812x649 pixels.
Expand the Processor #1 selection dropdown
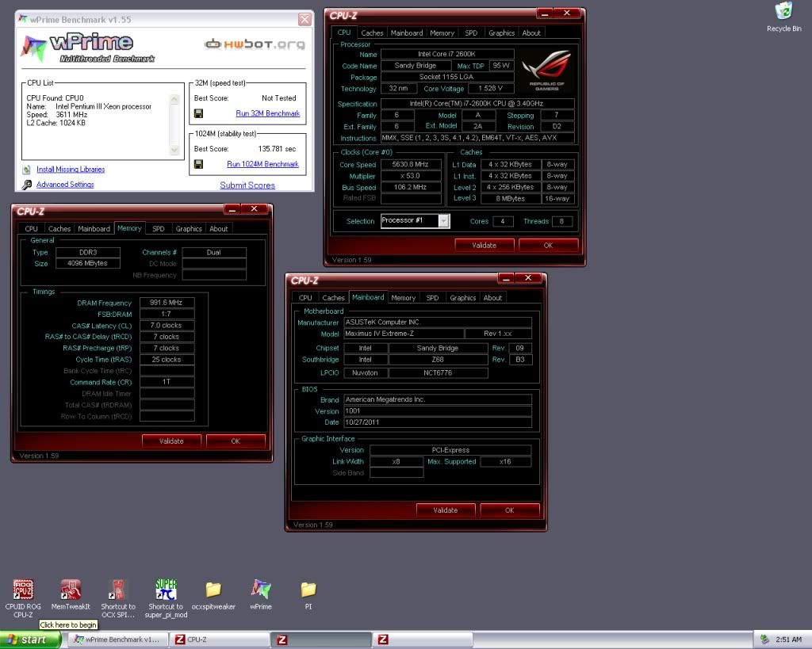(x=443, y=221)
